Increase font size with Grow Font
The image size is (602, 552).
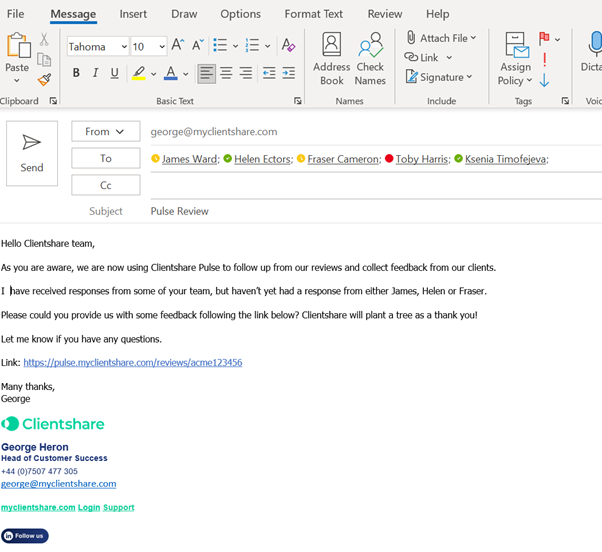coord(177,45)
